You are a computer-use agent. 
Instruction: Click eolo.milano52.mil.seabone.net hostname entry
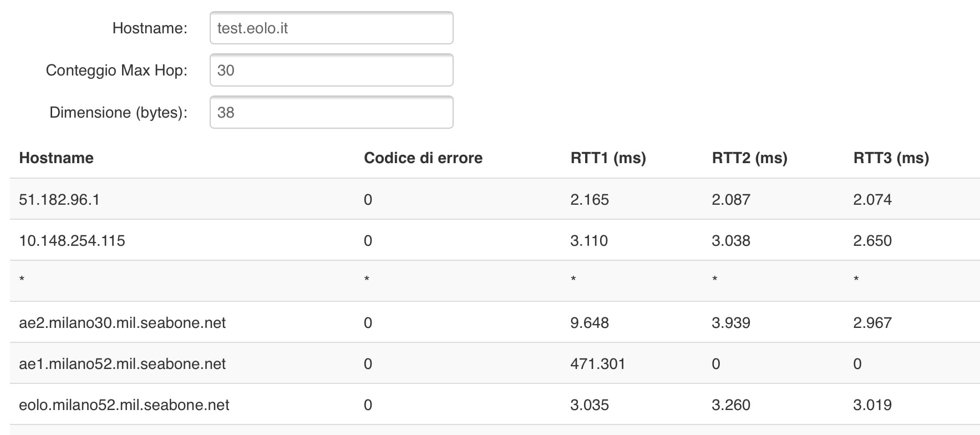coord(124,405)
